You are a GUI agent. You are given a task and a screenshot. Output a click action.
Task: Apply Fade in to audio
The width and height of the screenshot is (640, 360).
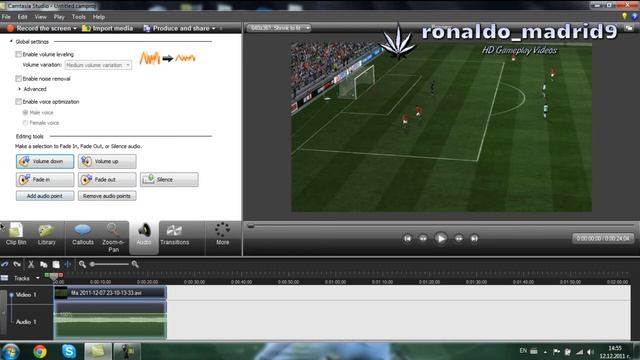[45, 180]
